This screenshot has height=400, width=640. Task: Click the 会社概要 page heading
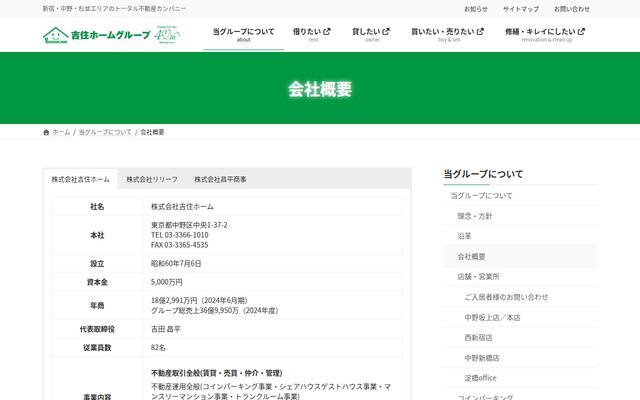coord(320,89)
